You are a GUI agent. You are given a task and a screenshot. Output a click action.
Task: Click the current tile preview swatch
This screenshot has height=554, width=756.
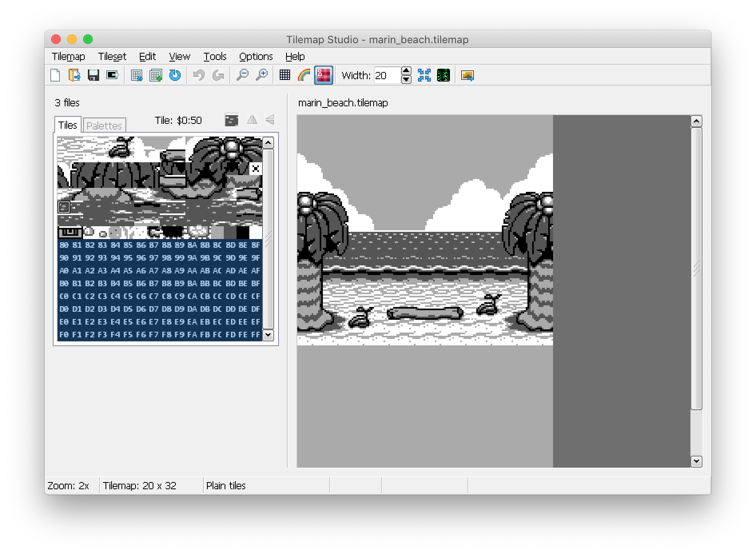click(x=232, y=120)
